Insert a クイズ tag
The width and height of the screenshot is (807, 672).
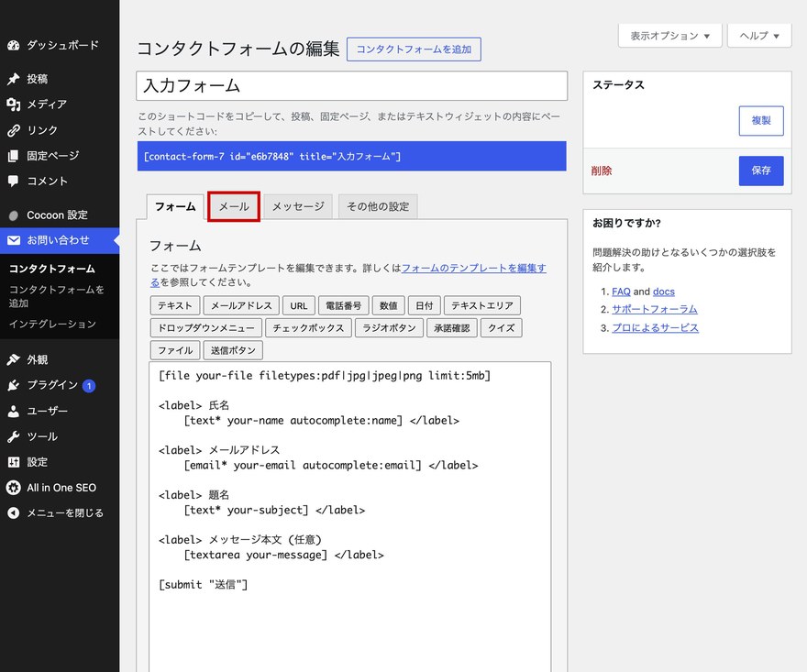pos(502,328)
